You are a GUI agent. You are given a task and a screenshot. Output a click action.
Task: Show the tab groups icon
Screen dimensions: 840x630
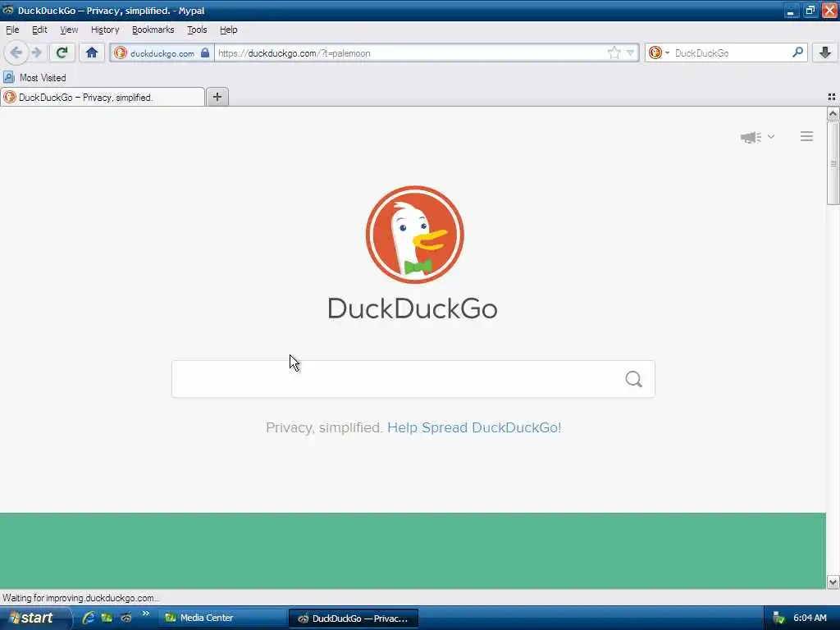832,97
